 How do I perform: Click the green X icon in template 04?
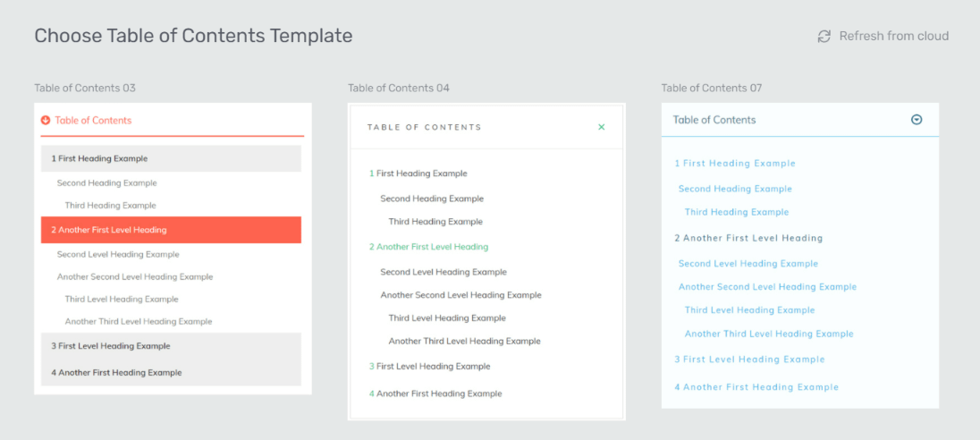(601, 127)
